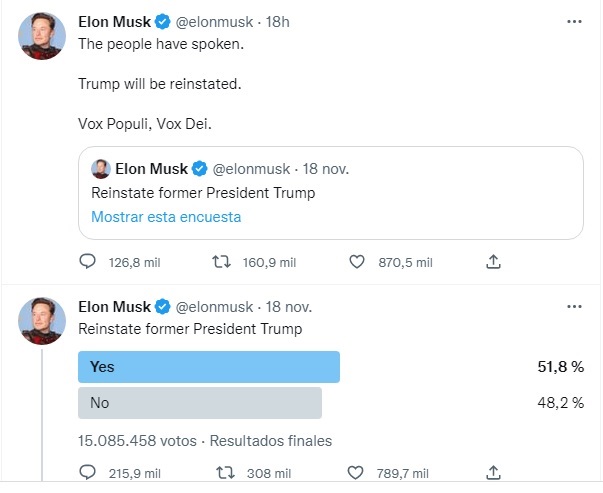Viewport: 603px width, 493px height.
Task: Open replies on the poll tweet
Action: coord(87,473)
